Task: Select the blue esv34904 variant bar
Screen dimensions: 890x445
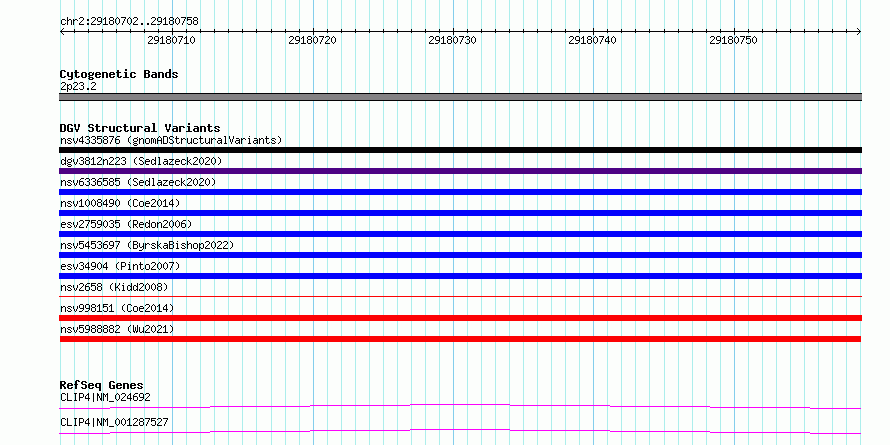Action: coord(460,276)
